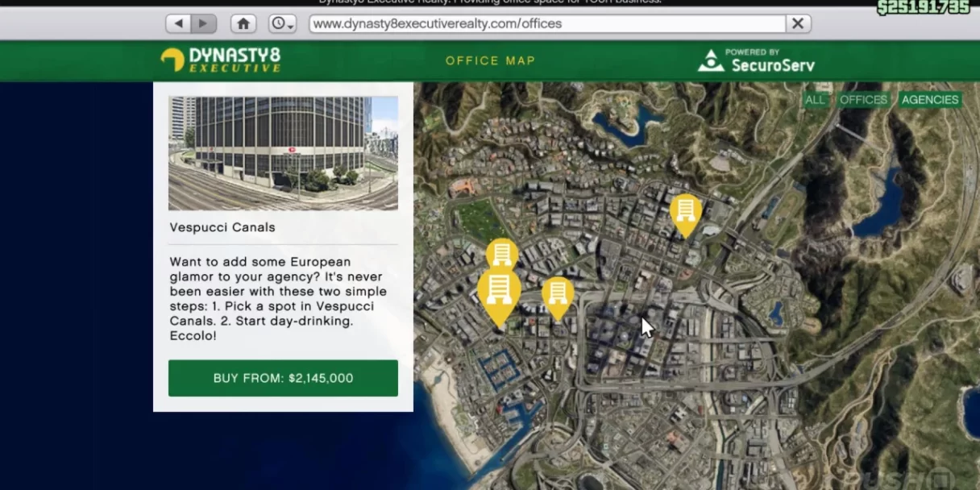Click the $25191735 cash balance
Viewport: 980px width, 490px height.
coord(923,7)
